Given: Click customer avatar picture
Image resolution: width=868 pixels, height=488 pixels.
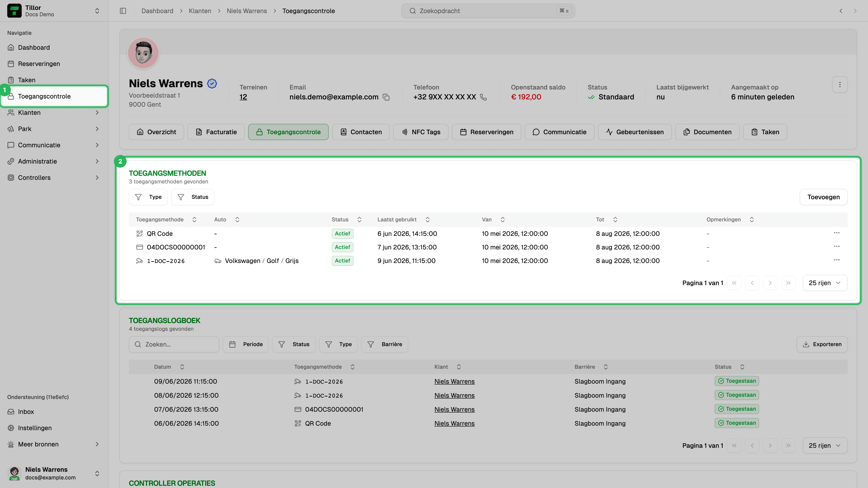Looking at the screenshot, I should click(x=143, y=53).
